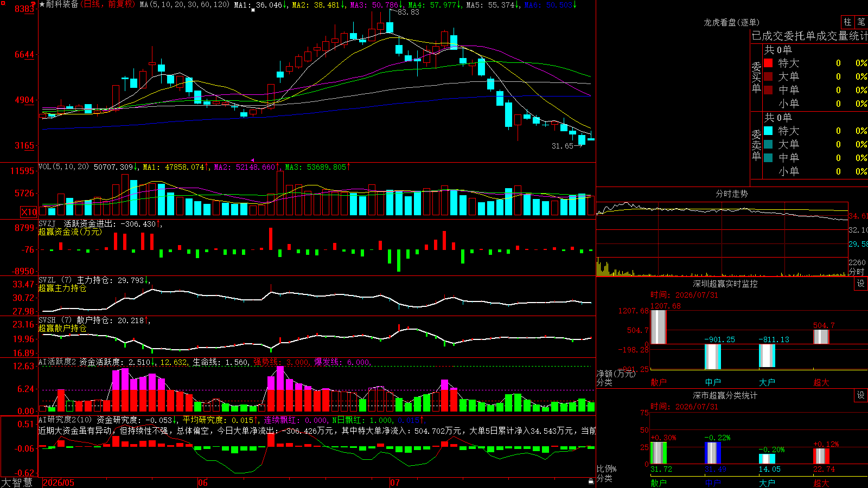
Task: Click the 83.83 high price marker
Action: pos(409,12)
